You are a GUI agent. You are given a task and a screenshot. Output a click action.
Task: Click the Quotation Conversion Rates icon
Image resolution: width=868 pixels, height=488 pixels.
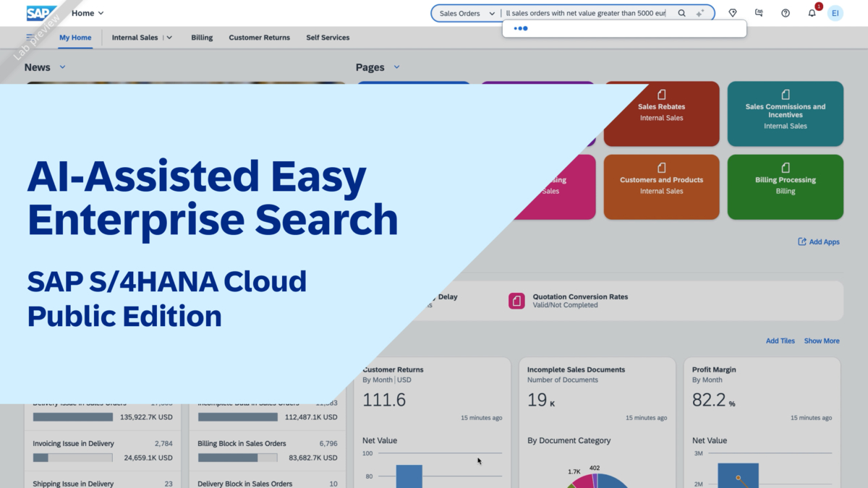(x=516, y=301)
